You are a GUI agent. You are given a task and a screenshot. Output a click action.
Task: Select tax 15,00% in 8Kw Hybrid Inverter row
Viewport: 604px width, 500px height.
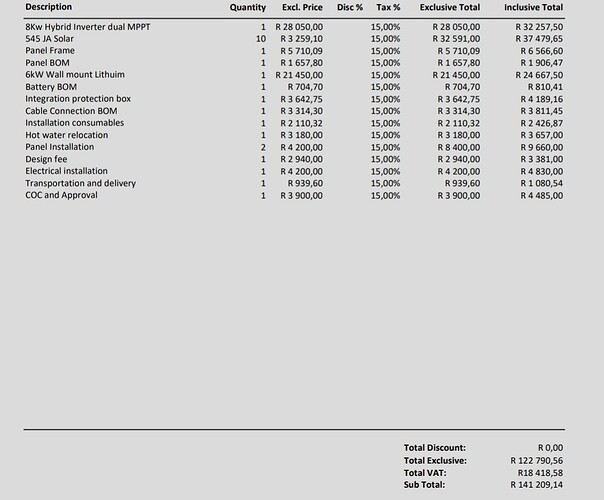tap(386, 27)
